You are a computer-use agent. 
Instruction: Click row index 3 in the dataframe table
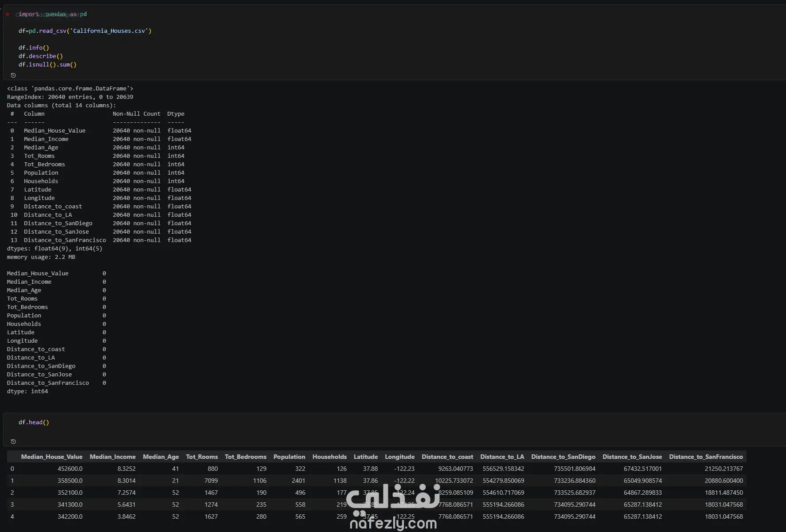coord(12,505)
